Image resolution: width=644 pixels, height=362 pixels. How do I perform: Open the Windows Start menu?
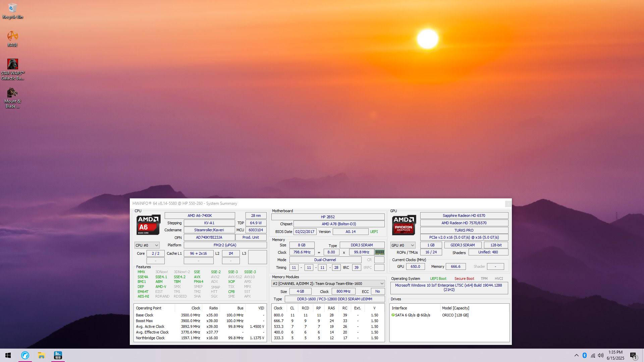(x=8, y=355)
